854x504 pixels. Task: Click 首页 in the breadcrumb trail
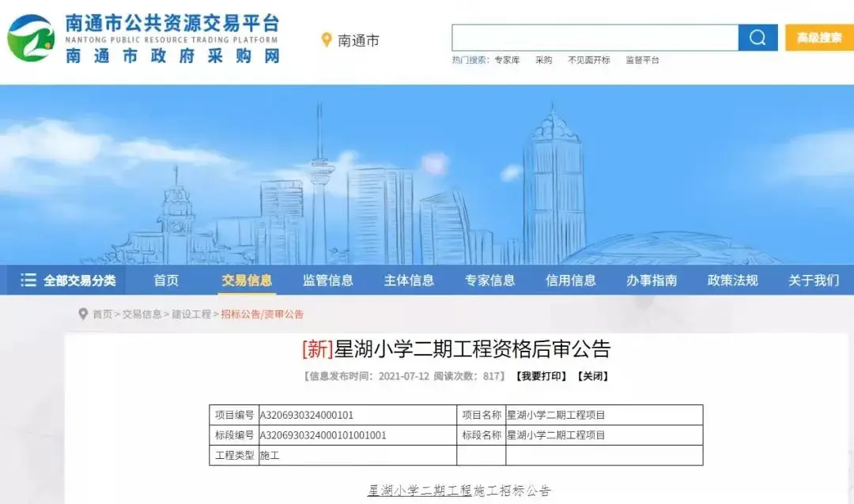click(102, 314)
